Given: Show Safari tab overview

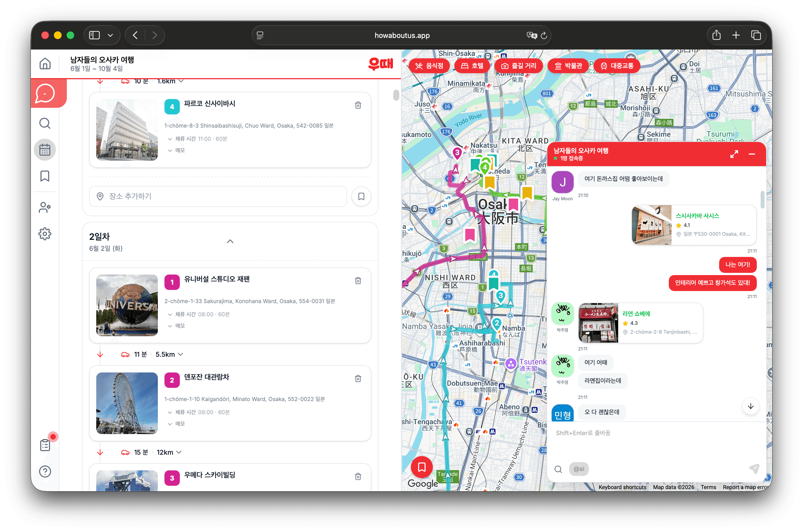Looking at the screenshot, I should click(756, 35).
